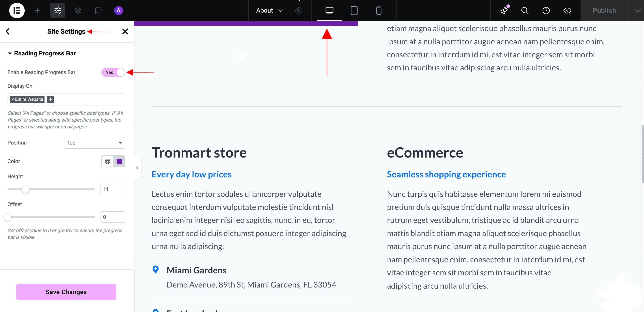Select the desktop view tab
644x312 pixels.
tap(329, 11)
